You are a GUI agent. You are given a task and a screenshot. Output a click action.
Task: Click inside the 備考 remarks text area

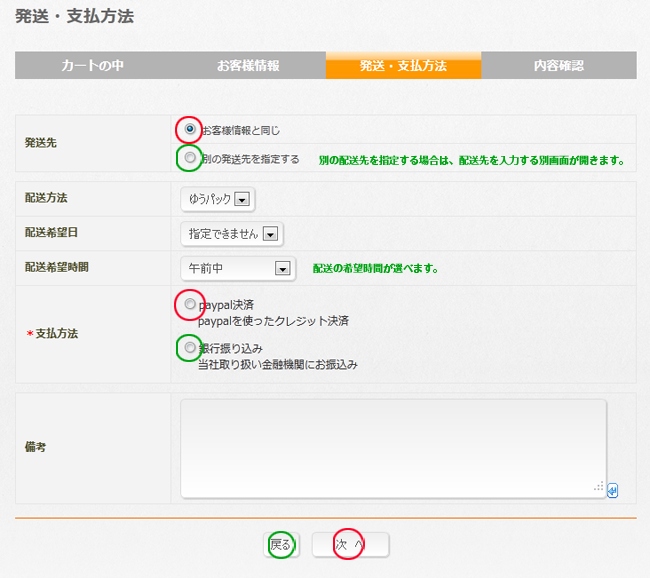pyautogui.click(x=392, y=447)
